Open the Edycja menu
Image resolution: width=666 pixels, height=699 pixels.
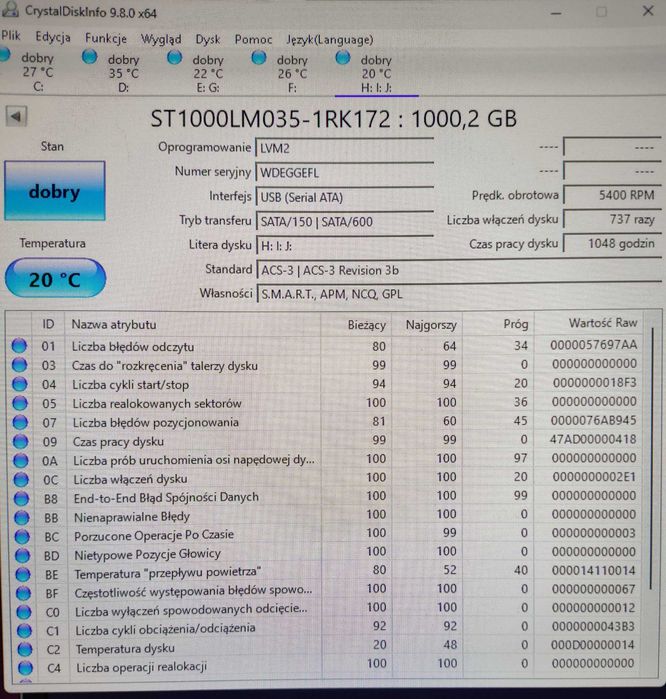click(53, 37)
